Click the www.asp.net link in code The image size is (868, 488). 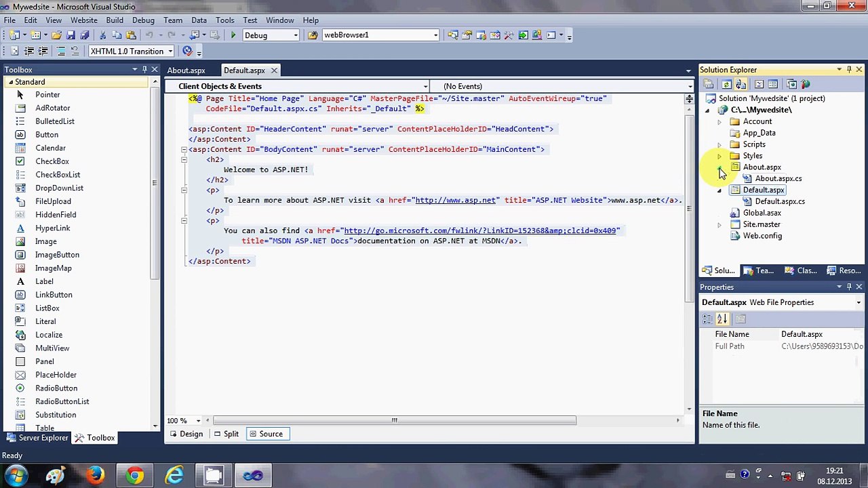pos(455,200)
